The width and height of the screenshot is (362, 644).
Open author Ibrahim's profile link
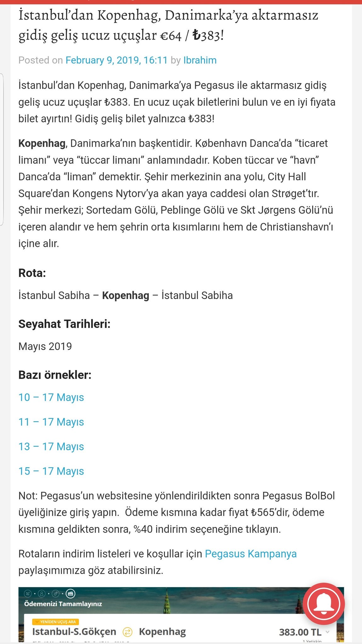point(200,60)
